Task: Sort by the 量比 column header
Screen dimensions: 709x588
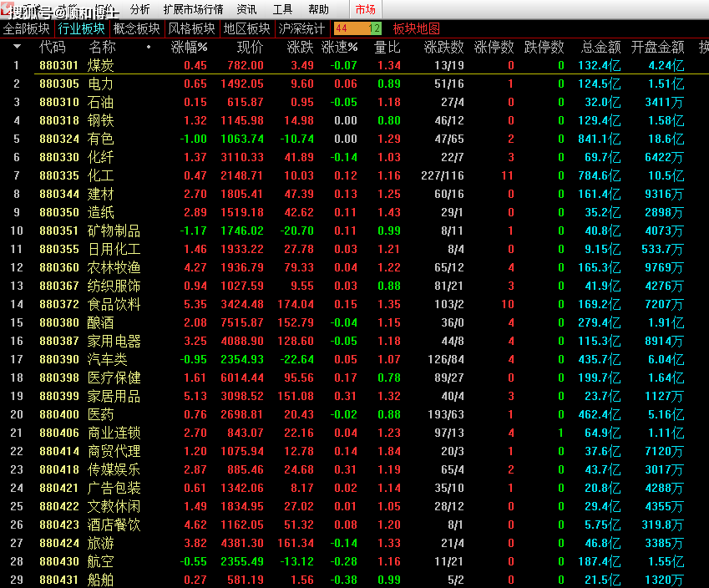Action: [387, 47]
